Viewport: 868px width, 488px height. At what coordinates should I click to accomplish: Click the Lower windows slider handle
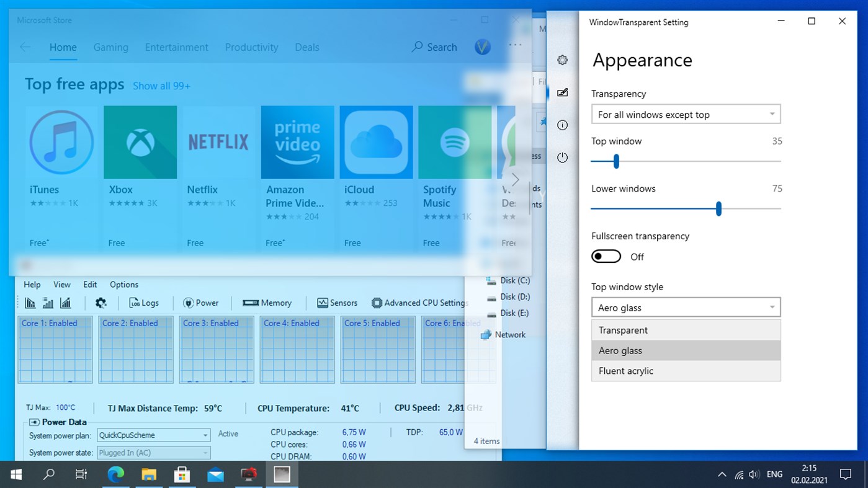[x=718, y=209]
